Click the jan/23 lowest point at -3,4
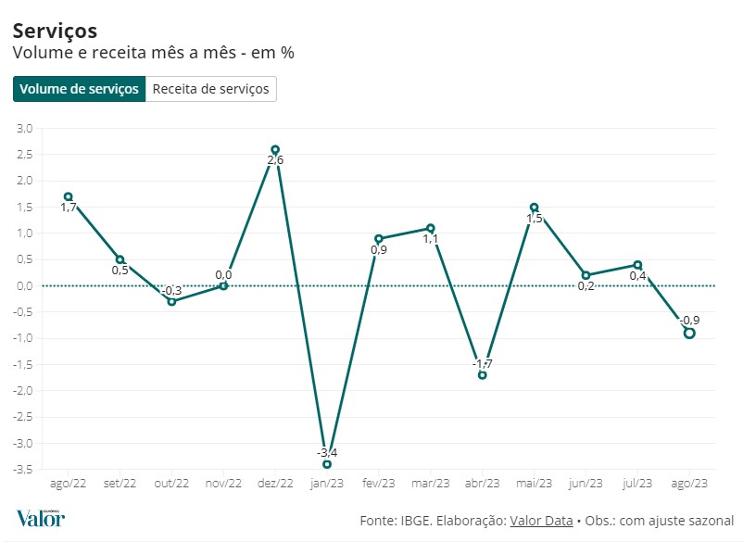Image resolution: width=756 pixels, height=542 pixels. 327,464
